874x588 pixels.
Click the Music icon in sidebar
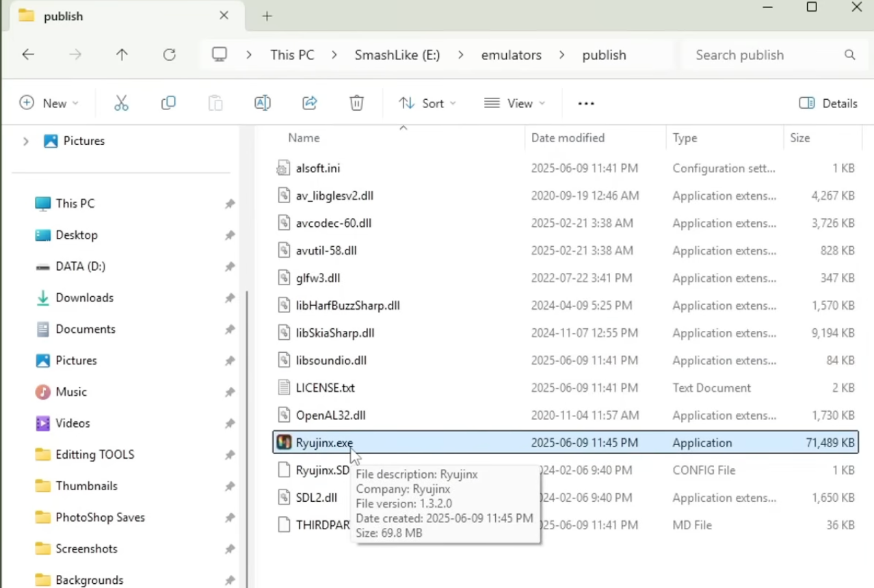tap(42, 392)
